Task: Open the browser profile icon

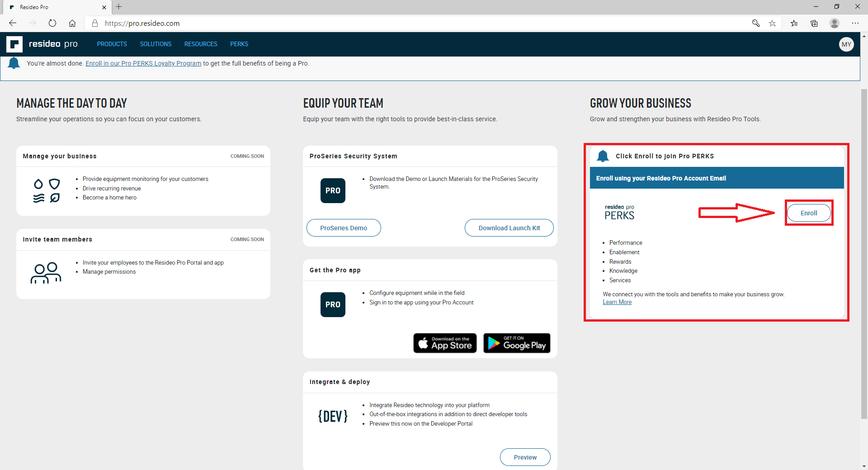Action: 835,23
